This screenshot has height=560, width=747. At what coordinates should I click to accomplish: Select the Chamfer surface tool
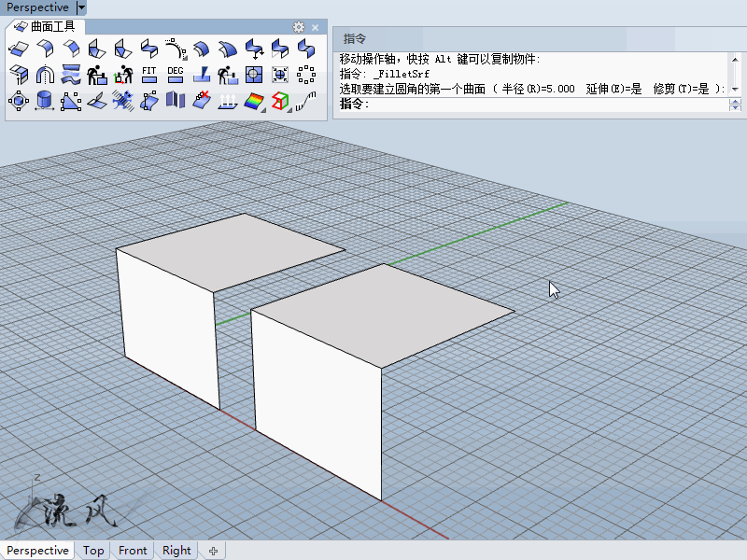72,49
